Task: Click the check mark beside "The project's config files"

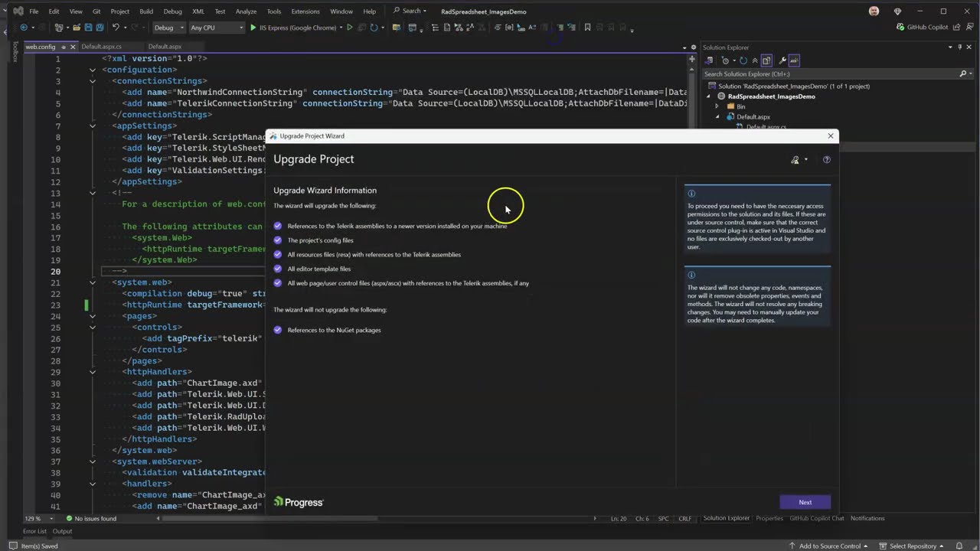Action: [278, 240]
